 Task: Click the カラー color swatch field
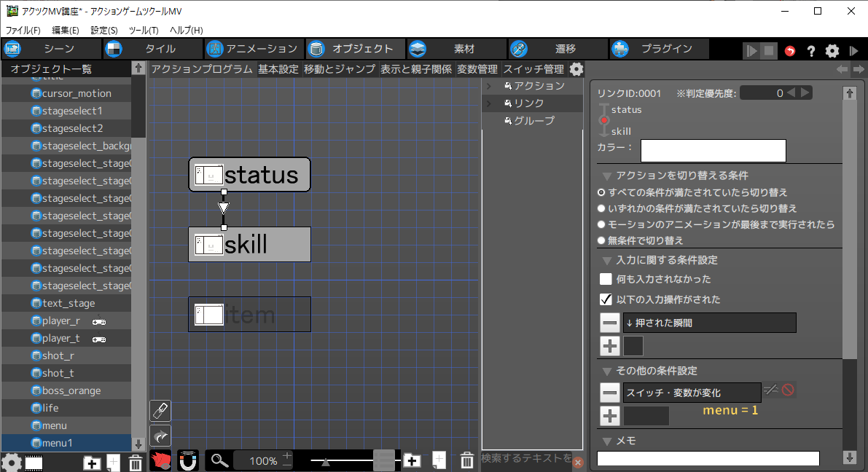click(x=713, y=150)
